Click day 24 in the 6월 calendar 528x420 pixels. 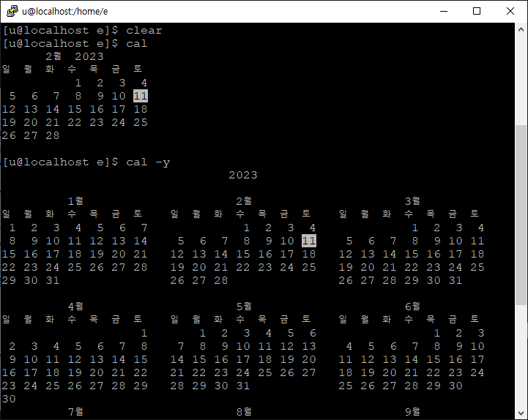[x=477, y=373]
